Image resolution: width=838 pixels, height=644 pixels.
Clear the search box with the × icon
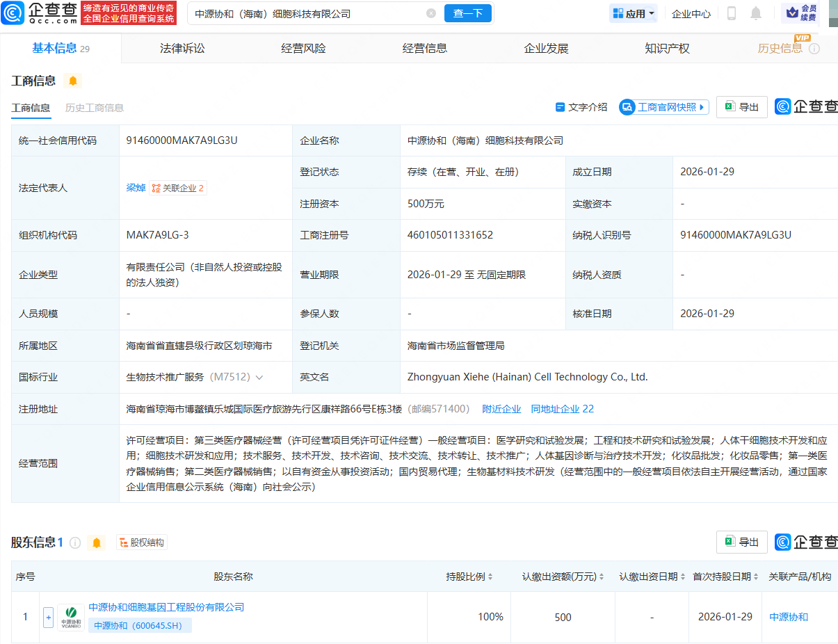coord(431,13)
